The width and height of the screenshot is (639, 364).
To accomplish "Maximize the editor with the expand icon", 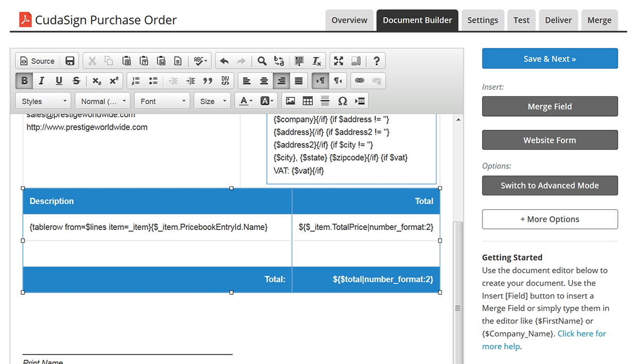I will [x=339, y=61].
